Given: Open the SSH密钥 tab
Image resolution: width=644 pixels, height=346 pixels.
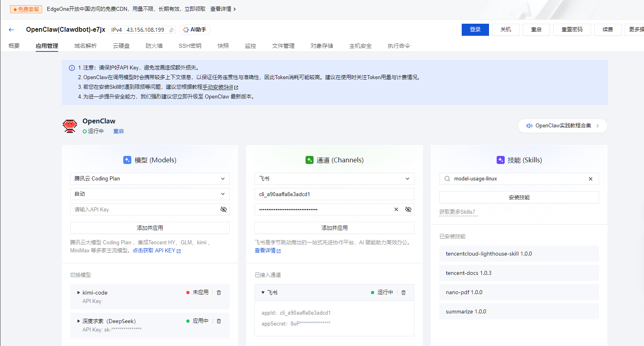Looking at the screenshot, I should pos(190,46).
